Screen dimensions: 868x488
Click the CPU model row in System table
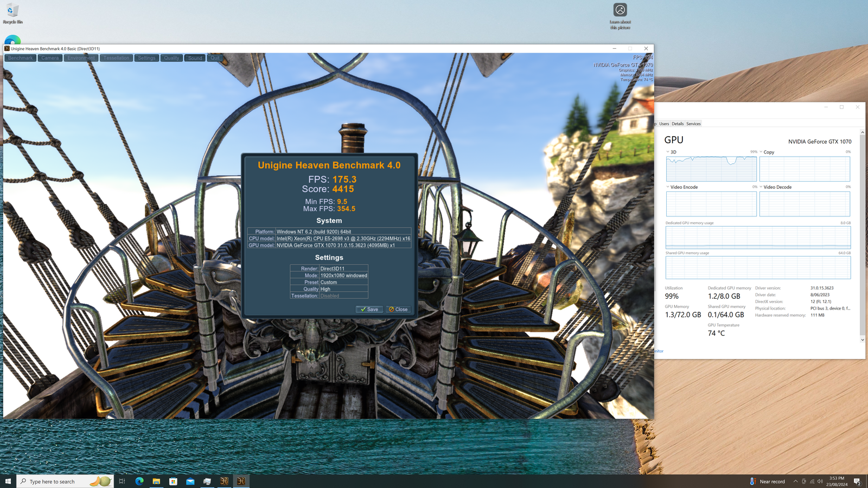(x=329, y=239)
